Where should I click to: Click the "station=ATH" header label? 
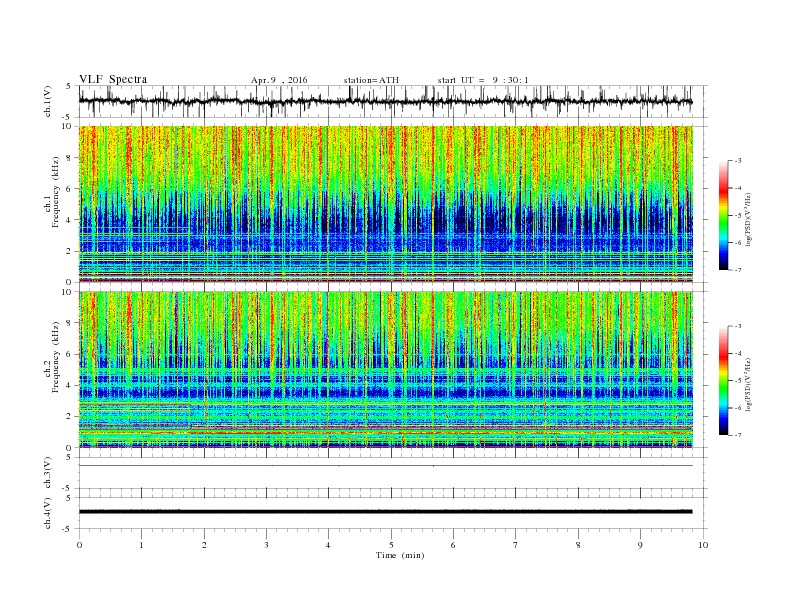[371, 80]
